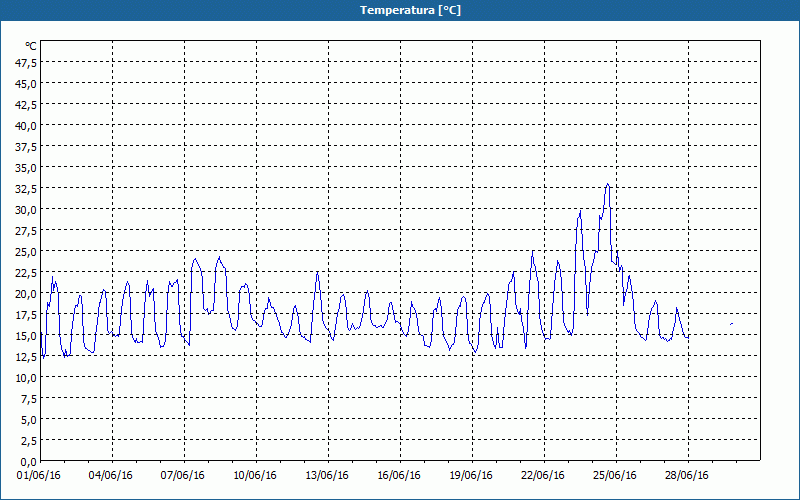Click the Temperatura [°C] chart title

[x=410, y=10]
